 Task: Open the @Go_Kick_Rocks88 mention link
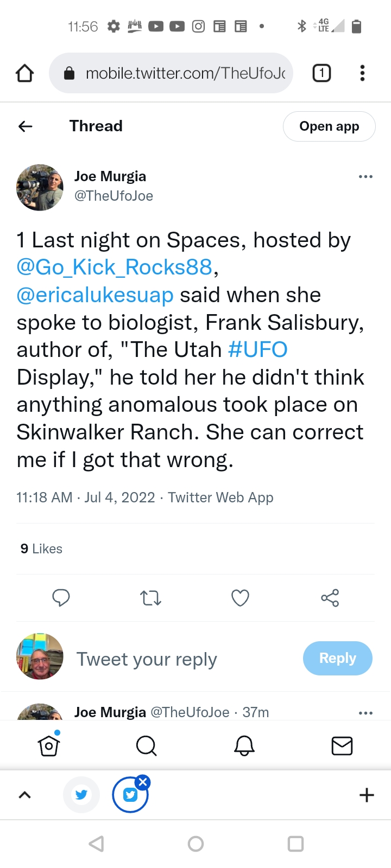[115, 267]
